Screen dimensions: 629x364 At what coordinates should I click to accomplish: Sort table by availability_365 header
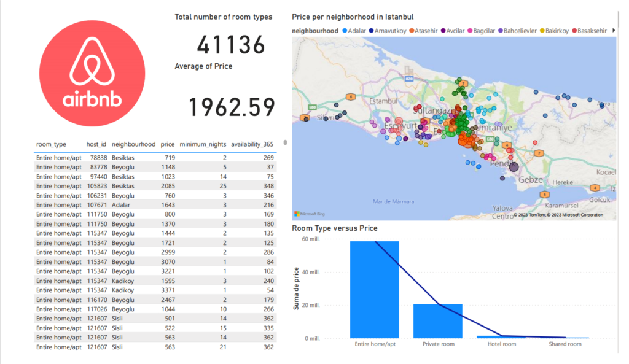pos(252,144)
